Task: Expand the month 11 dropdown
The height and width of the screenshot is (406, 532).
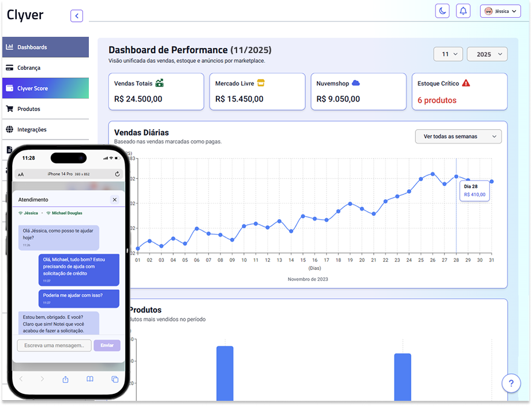Action: 448,54
